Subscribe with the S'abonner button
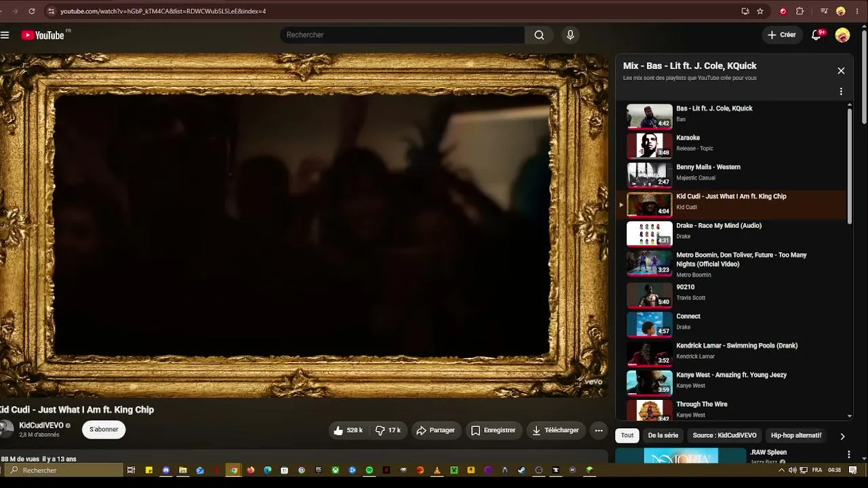The width and height of the screenshot is (868, 488). (x=104, y=430)
